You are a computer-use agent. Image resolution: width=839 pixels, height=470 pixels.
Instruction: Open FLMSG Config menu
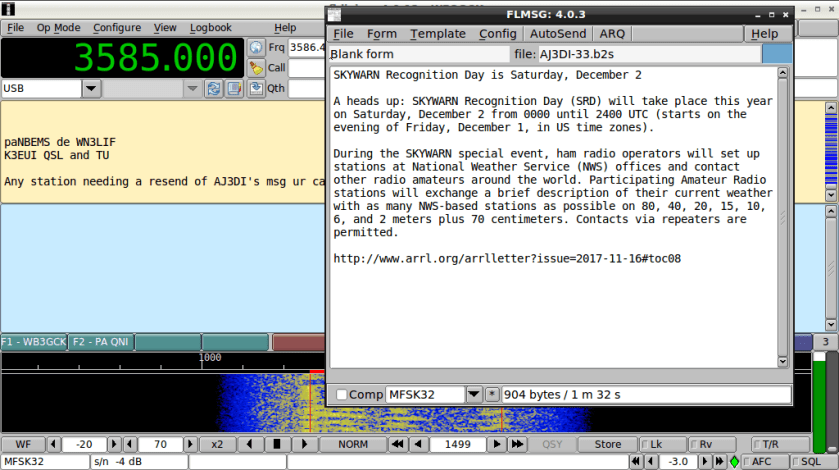[498, 34]
